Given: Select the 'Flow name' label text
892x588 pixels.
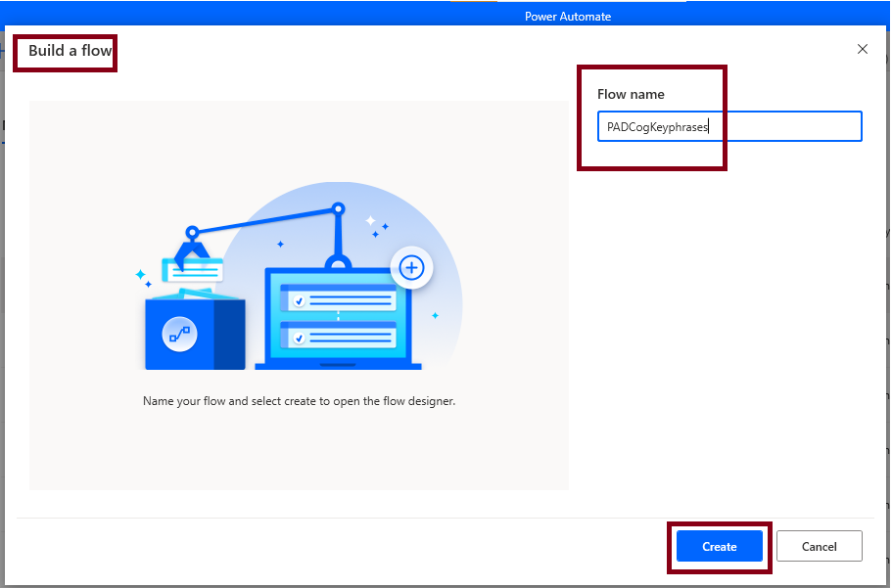Looking at the screenshot, I should point(631,94).
